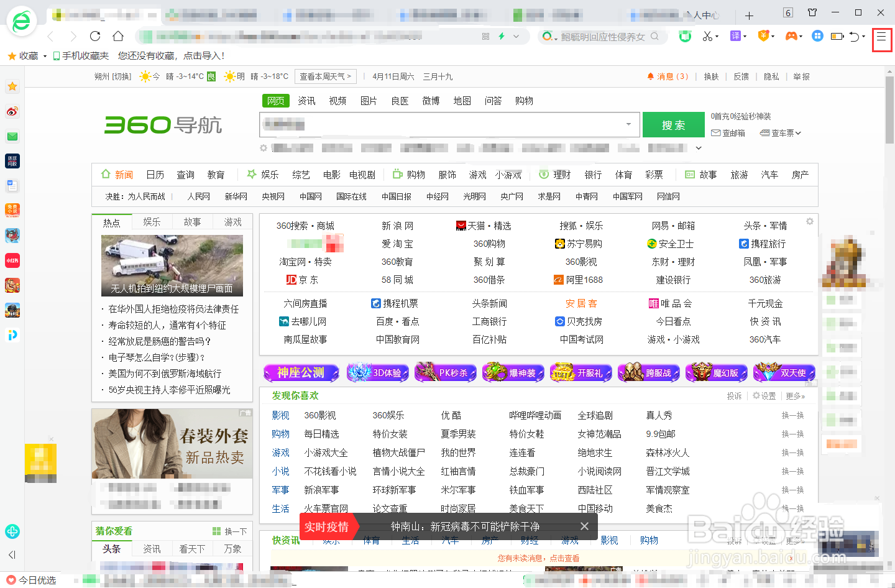Switch to the 娱乐 news tab
This screenshot has height=588, width=895.
click(152, 222)
